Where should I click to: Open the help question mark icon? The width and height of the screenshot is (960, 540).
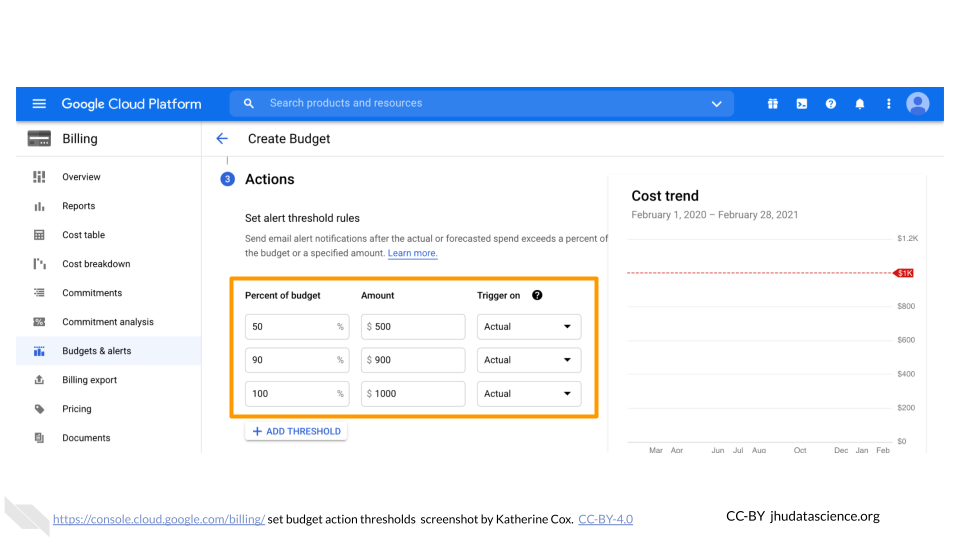830,104
